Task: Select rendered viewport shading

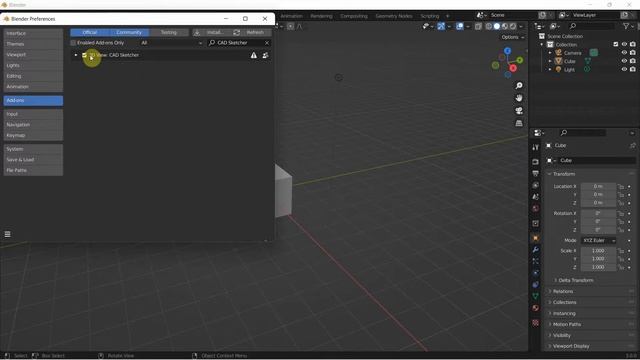Action: pos(513,26)
